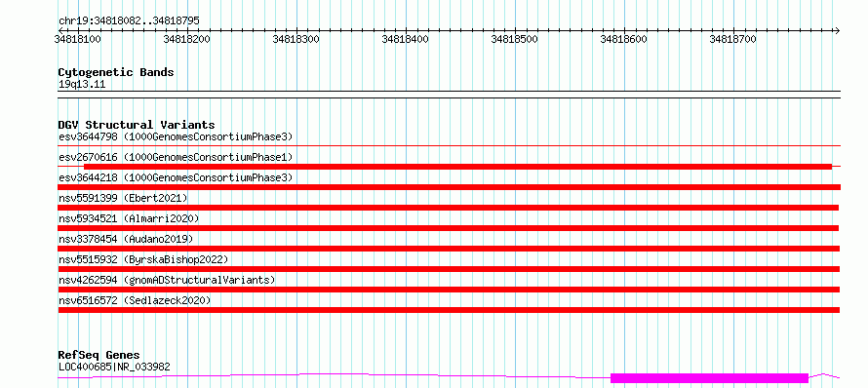This screenshot has width=868, height=388.
Task: Click the thick red bar under esv2670616
Action: pos(457,167)
